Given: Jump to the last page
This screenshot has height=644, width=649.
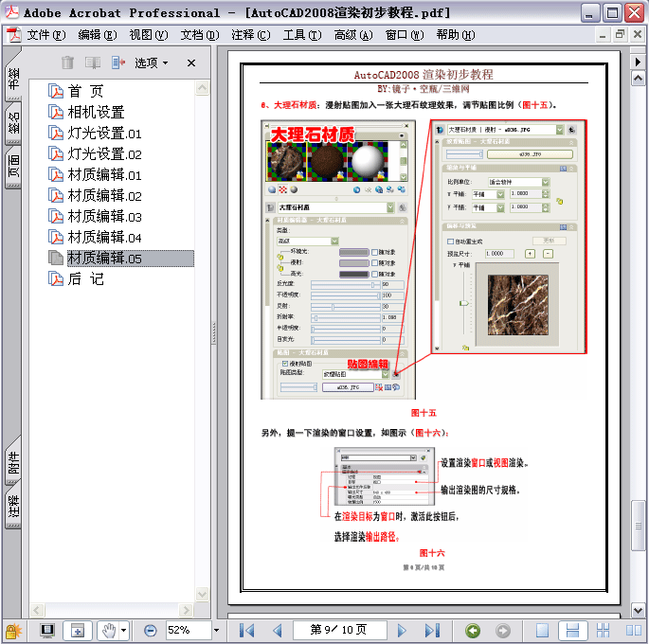Looking at the screenshot, I should 432,631.
